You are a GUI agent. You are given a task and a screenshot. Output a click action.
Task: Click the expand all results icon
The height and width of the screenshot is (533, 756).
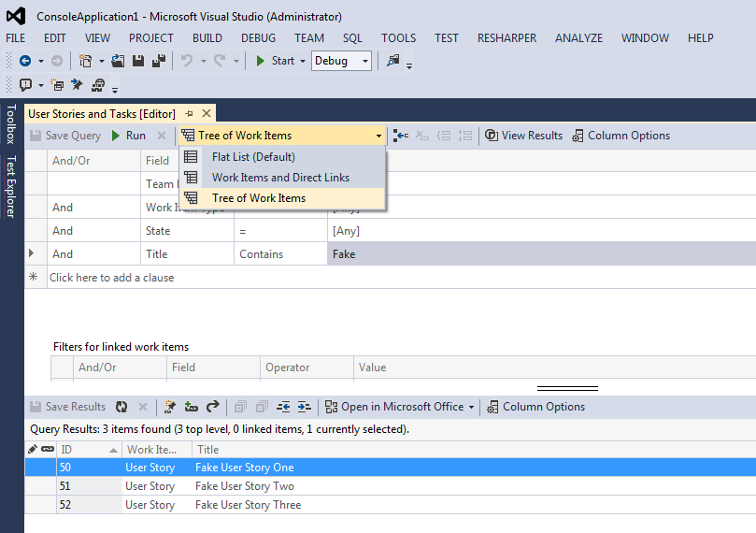(x=240, y=407)
